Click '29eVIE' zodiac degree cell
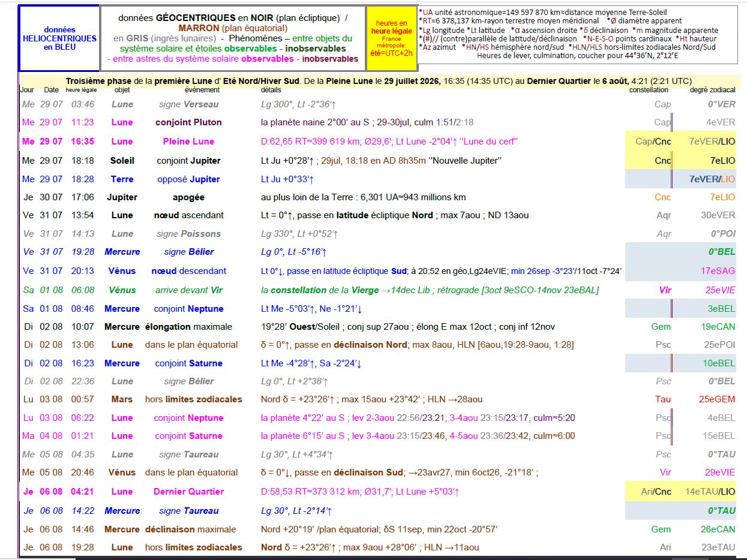 [x=720, y=472]
